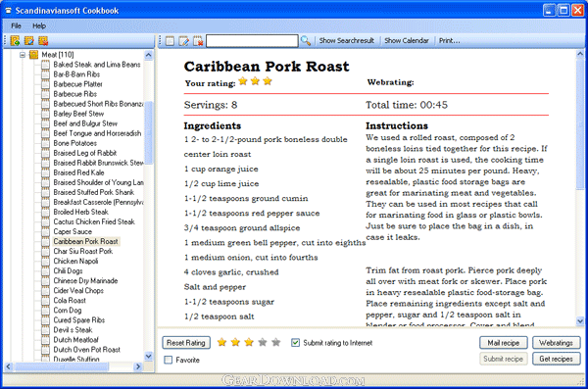Select Braised Leg of Rabbit recipe
Viewport: 588px width, 389px height.
[84, 153]
